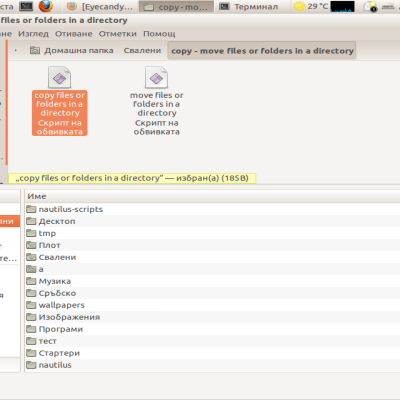Click the status bar selection message
Viewport: 400px width, 400px height.
132,178
